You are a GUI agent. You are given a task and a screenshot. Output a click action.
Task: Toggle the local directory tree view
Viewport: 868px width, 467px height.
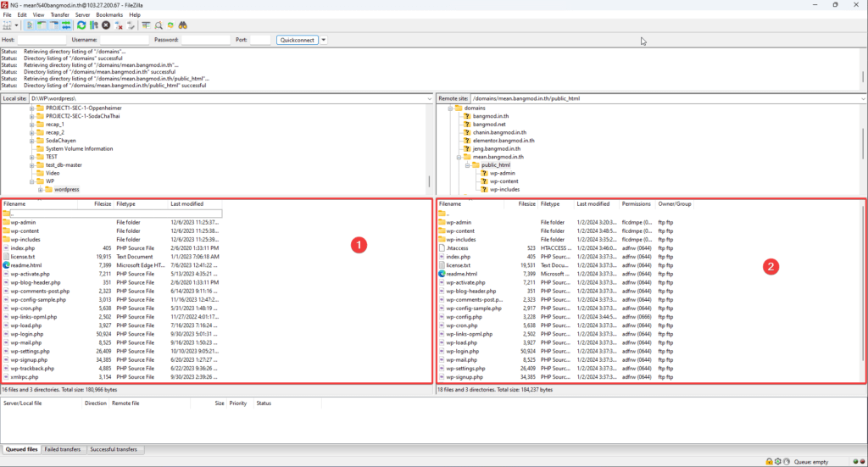(x=42, y=25)
